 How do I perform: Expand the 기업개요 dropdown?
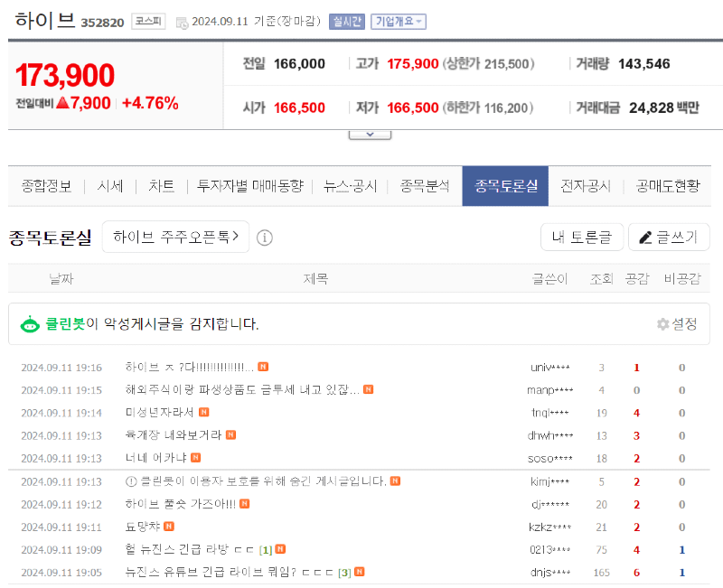[399, 22]
